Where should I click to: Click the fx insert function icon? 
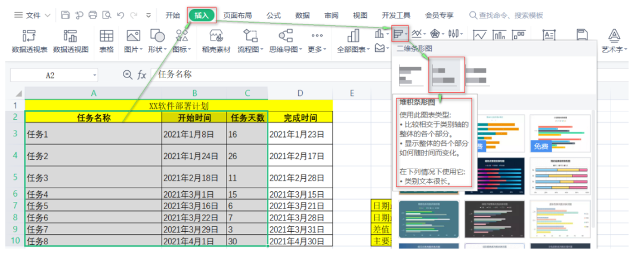(142, 75)
